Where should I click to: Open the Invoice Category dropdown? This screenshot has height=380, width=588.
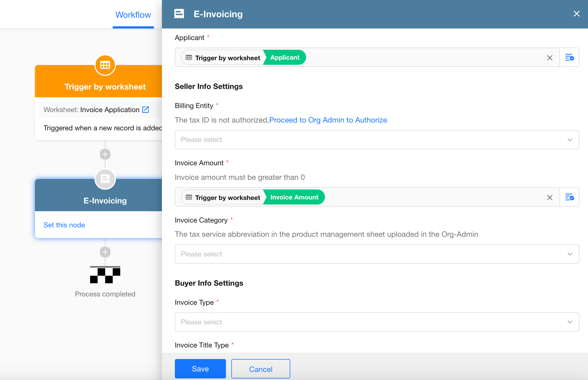coord(377,254)
